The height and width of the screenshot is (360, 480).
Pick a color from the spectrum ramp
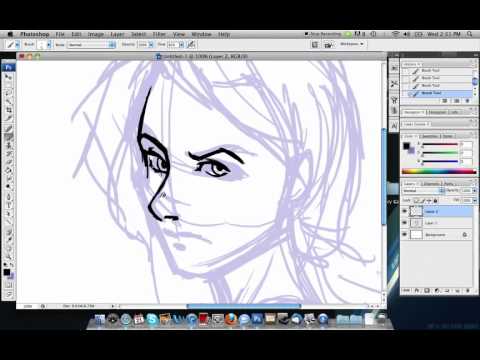point(439,172)
